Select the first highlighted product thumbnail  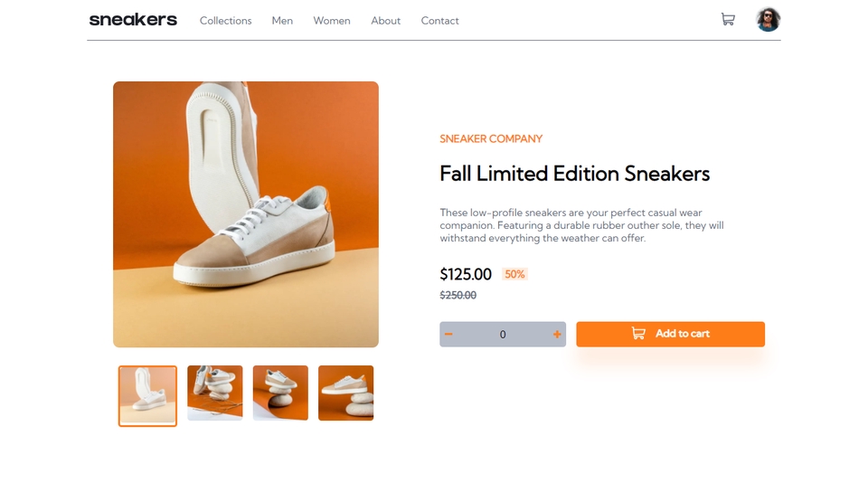(147, 395)
